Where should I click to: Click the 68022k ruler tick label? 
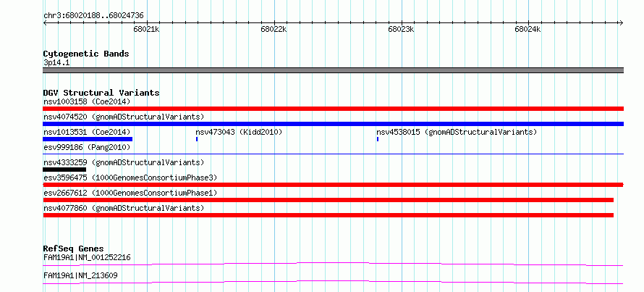click(274, 29)
